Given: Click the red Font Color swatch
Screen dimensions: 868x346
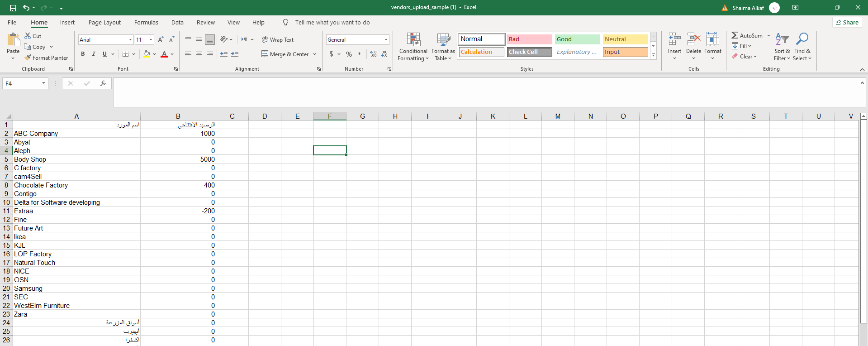Looking at the screenshot, I should click(164, 54).
